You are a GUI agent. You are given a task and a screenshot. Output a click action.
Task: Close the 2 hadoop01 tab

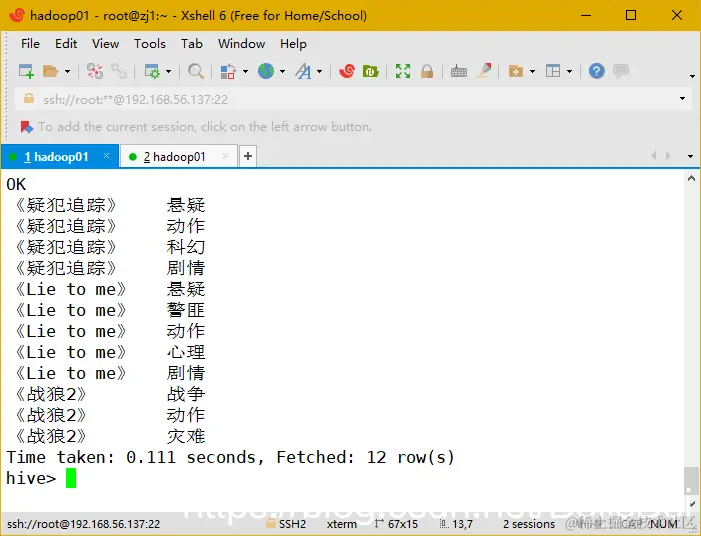pos(225,156)
